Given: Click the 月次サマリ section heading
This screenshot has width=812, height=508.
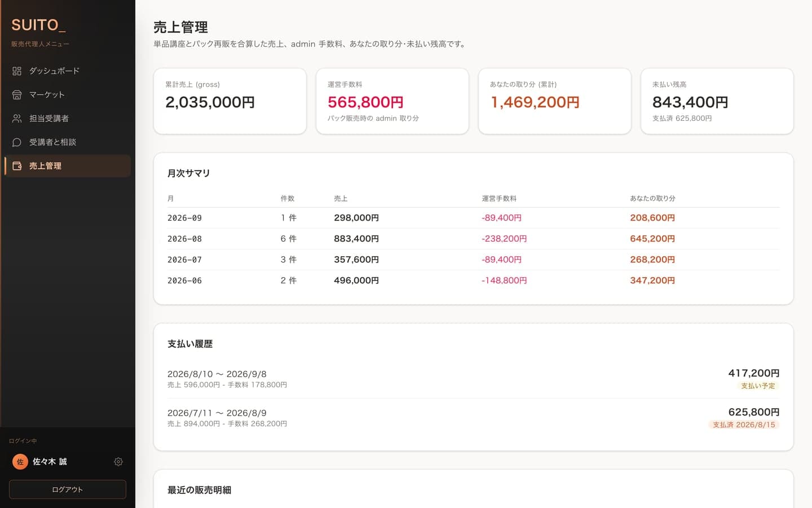Looking at the screenshot, I should (x=189, y=173).
